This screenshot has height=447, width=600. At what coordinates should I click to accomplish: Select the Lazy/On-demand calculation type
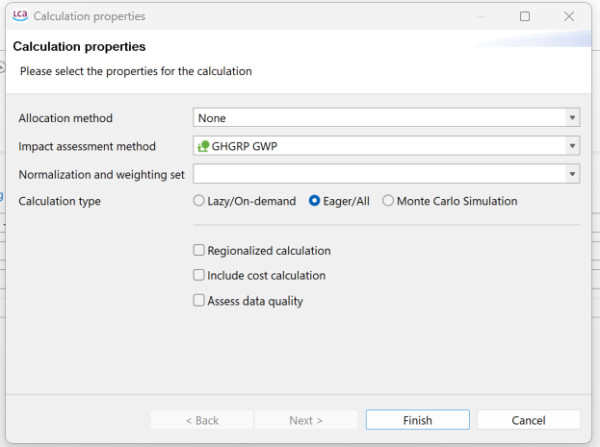point(199,201)
